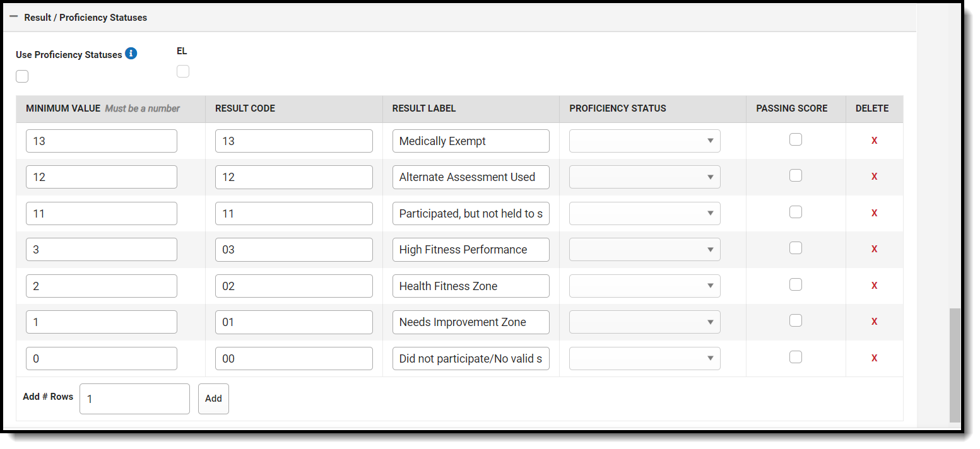The width and height of the screenshot is (980, 449).
Task: Click the Use Proficiency Statuses info icon
Action: pyautogui.click(x=131, y=54)
